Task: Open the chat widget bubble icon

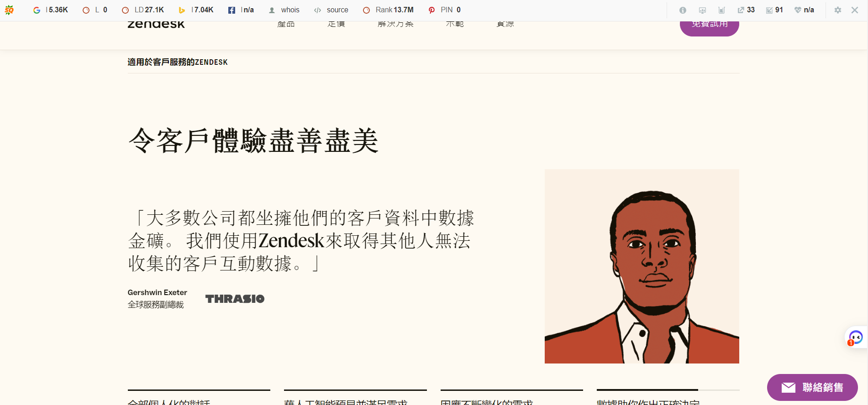Action: pos(856,338)
